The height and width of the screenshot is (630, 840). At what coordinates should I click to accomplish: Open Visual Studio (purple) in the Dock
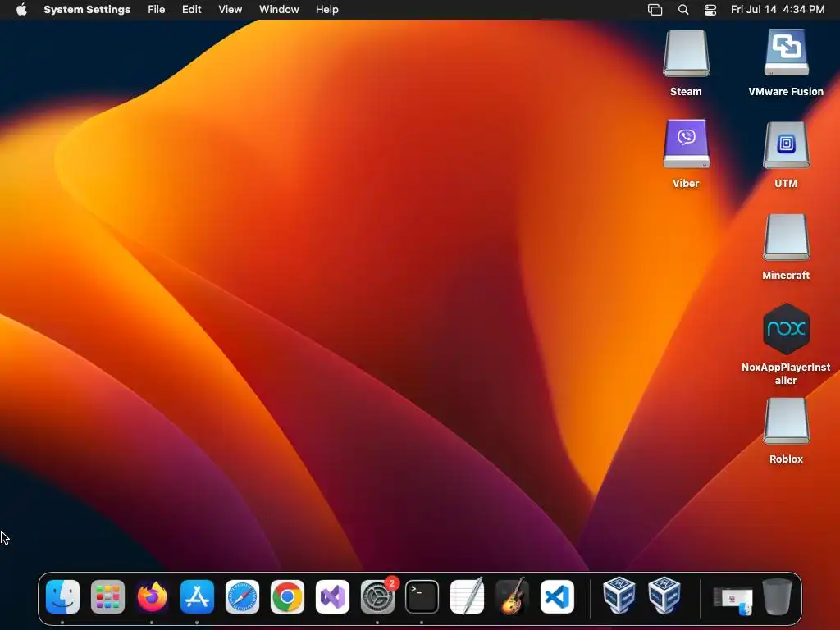coord(332,597)
